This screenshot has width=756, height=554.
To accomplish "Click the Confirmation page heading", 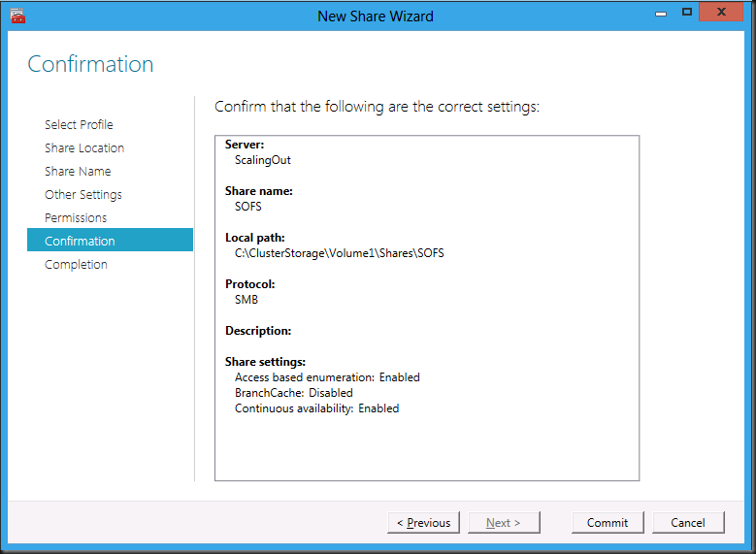I will (90, 64).
